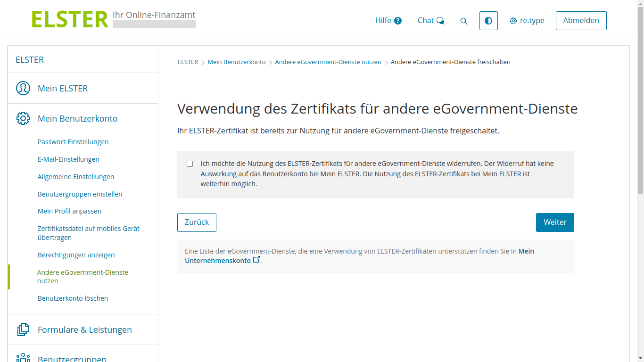Toggle the high contrast mode button

(x=488, y=21)
